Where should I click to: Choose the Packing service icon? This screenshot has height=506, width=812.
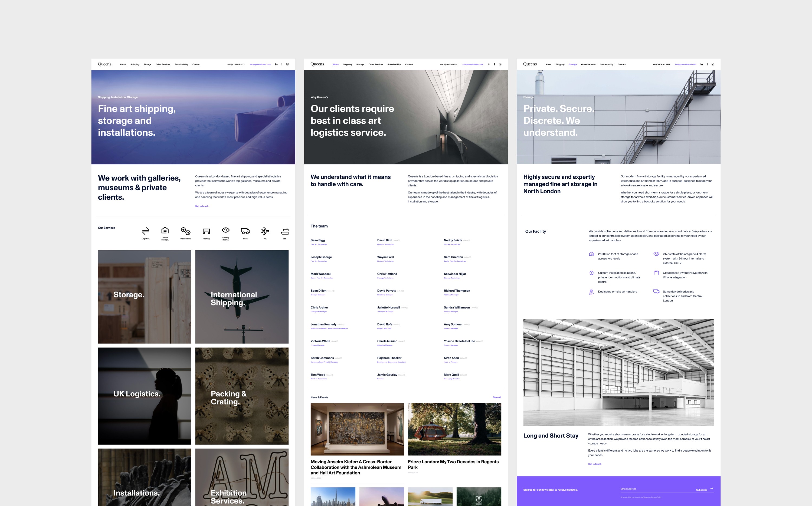pyautogui.click(x=206, y=231)
